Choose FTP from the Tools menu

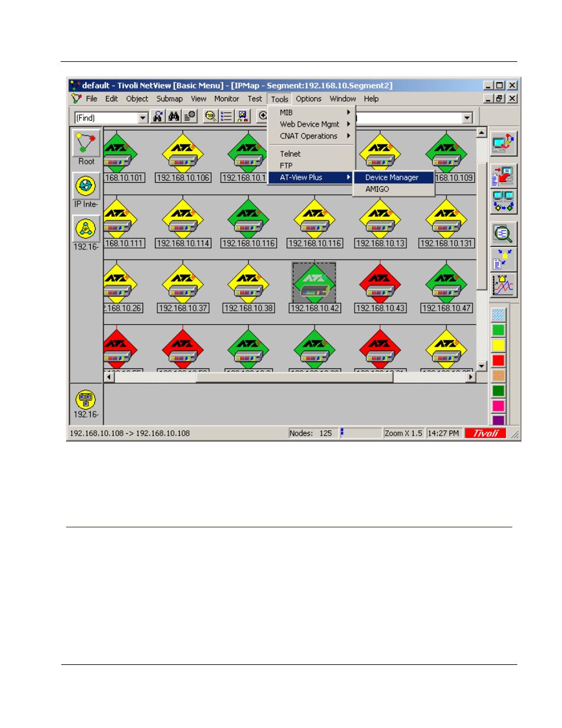click(311, 166)
